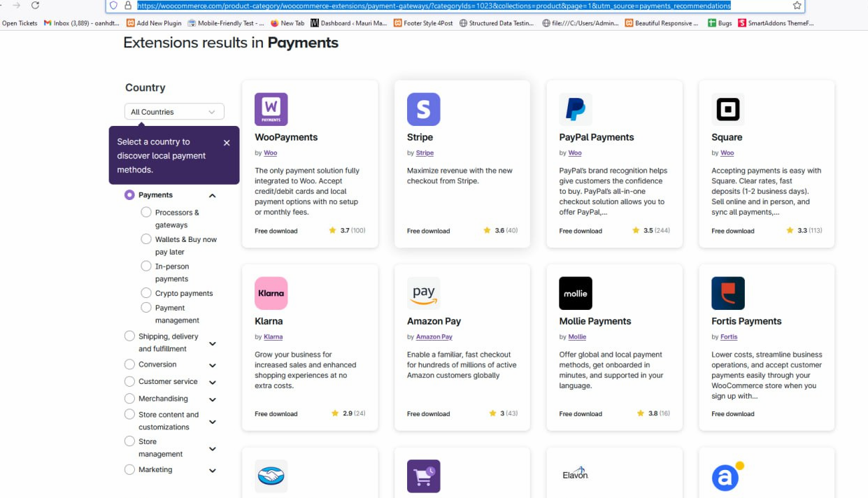Choose Wallets & Buy now pay later option
868x498 pixels.
(x=146, y=239)
